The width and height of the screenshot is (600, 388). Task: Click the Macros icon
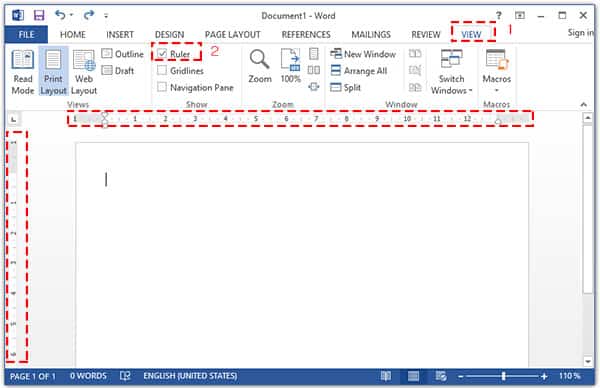(497, 60)
